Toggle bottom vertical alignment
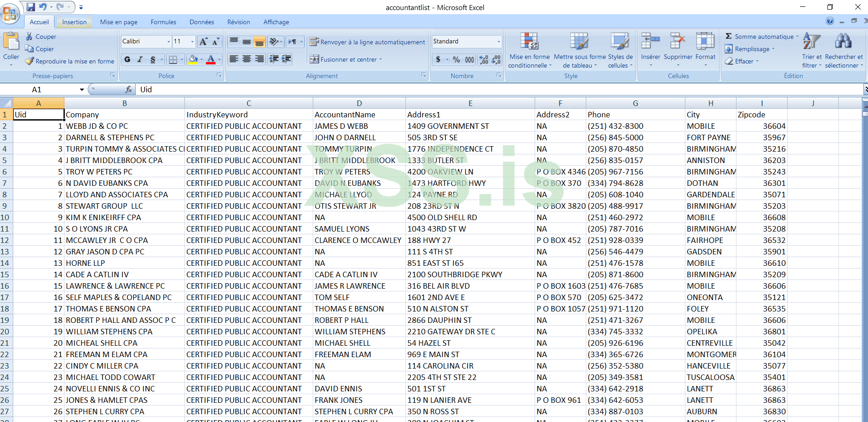 pyautogui.click(x=259, y=42)
